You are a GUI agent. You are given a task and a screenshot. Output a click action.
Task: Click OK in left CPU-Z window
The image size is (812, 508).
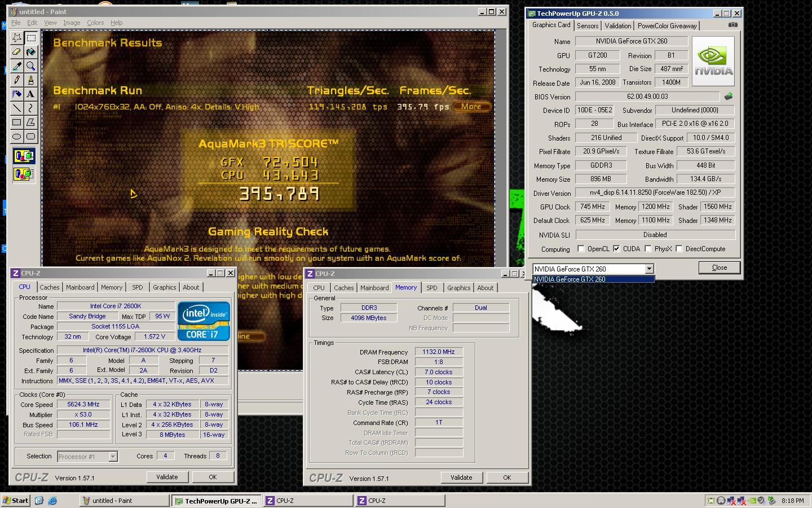click(213, 477)
